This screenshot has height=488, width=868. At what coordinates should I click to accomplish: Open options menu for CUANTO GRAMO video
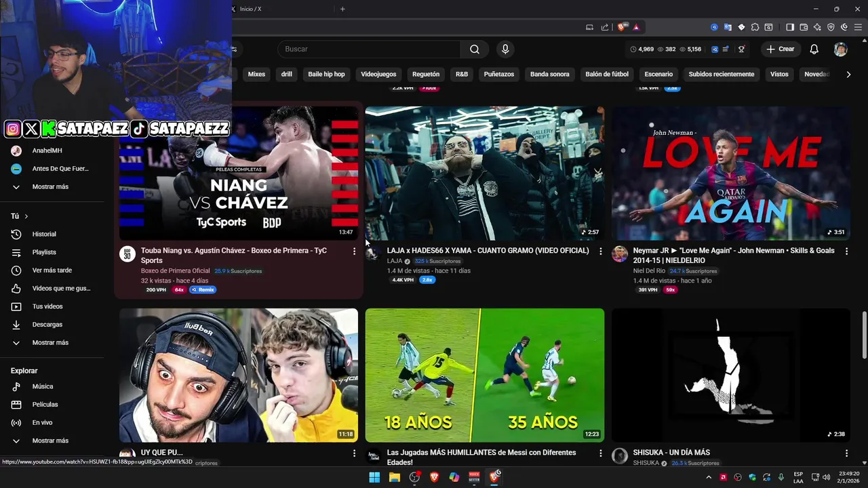[600, 251]
